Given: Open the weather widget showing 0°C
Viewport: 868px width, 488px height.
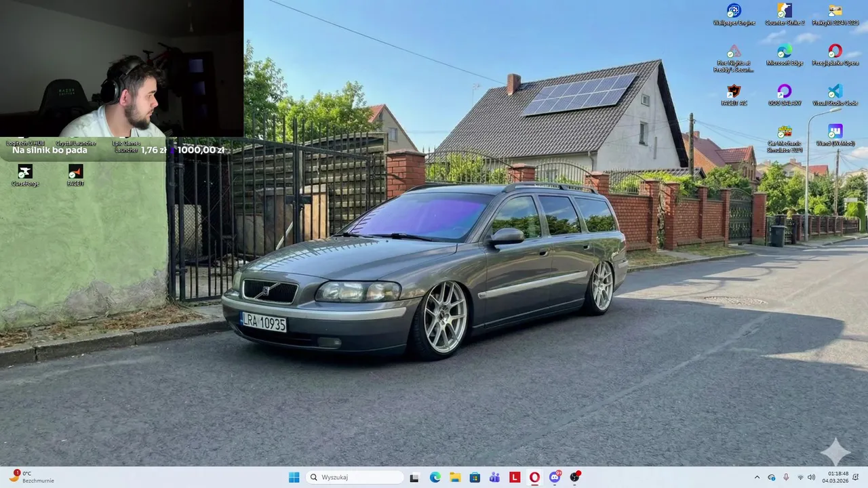Looking at the screenshot, I should pos(31,477).
